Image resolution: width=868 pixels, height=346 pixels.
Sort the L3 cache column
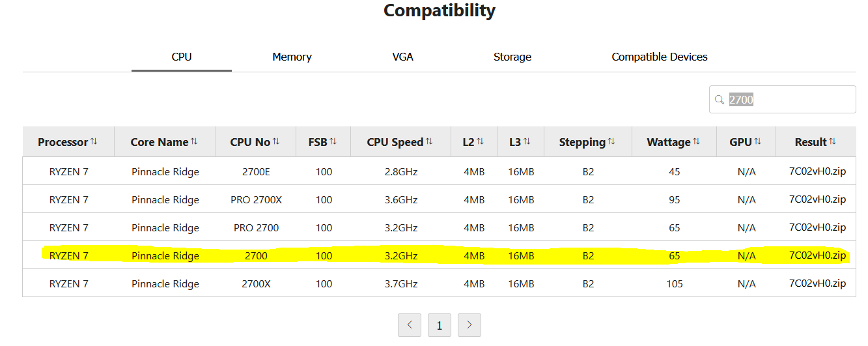click(527, 141)
